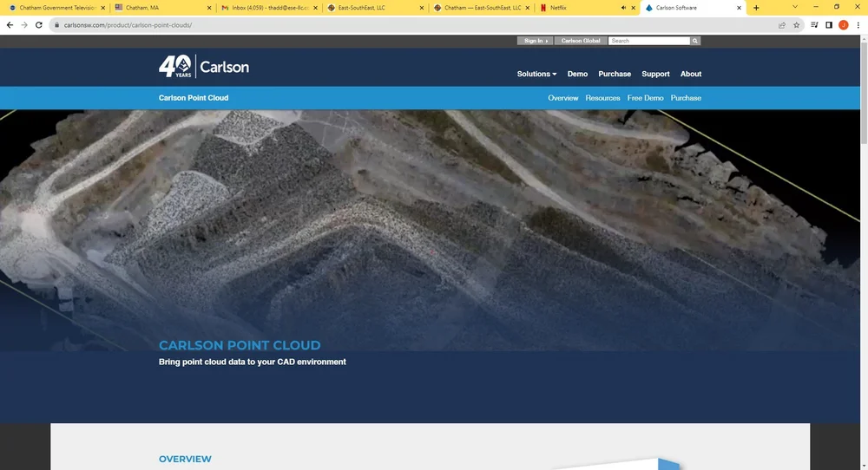Viewport: 868px width, 470px height.
Task: Share this page from the address bar
Action: point(782,25)
